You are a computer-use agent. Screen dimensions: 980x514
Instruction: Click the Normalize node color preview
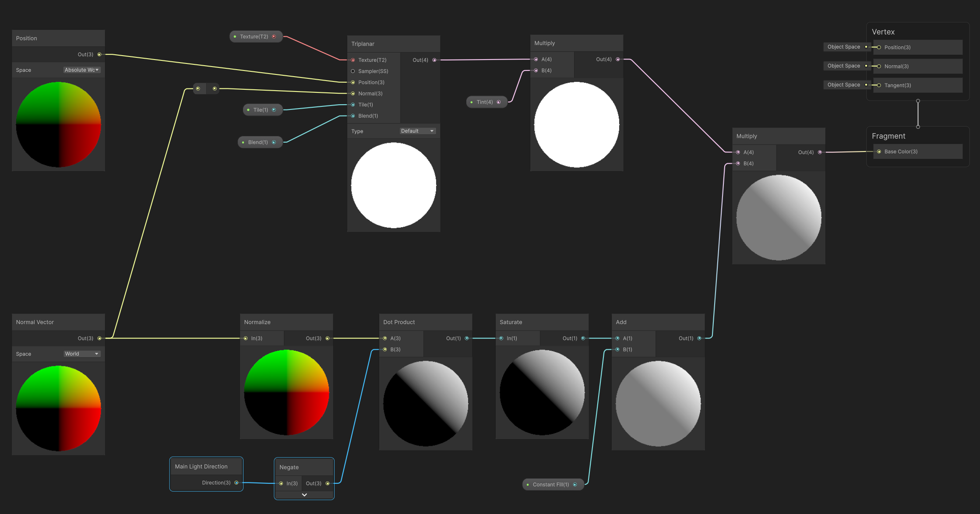pyautogui.click(x=286, y=392)
